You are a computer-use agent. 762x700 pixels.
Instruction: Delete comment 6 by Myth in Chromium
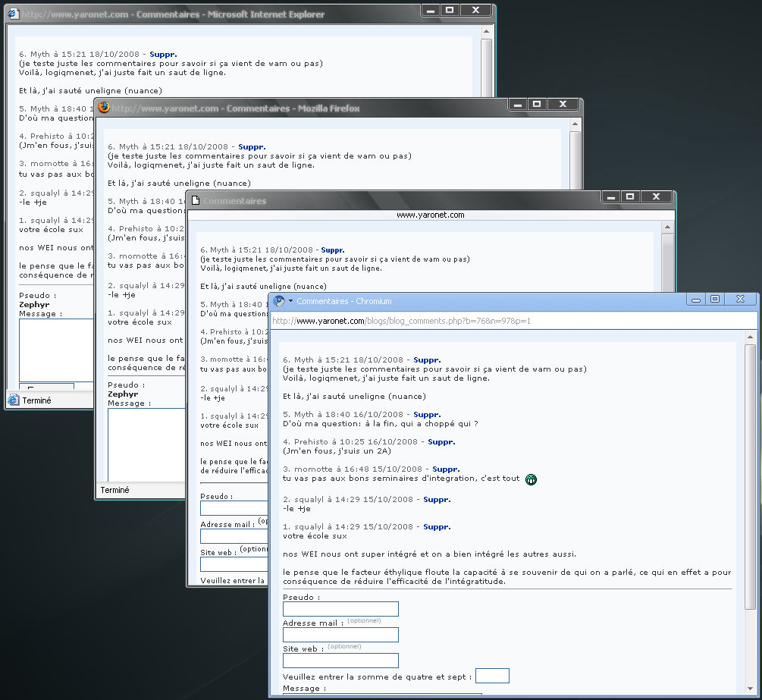[x=427, y=360]
